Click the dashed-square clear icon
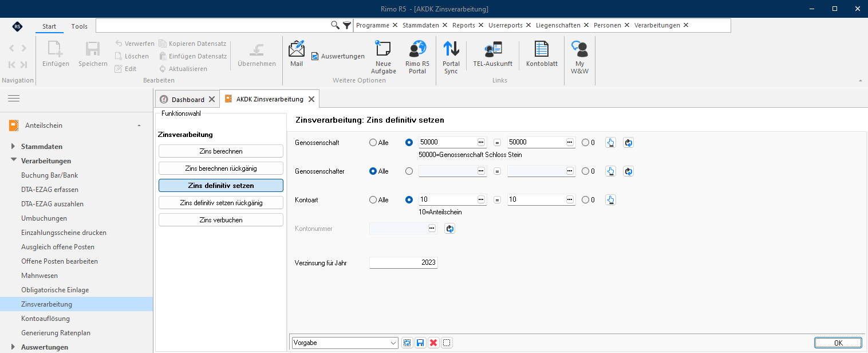868x353 pixels. point(447,343)
